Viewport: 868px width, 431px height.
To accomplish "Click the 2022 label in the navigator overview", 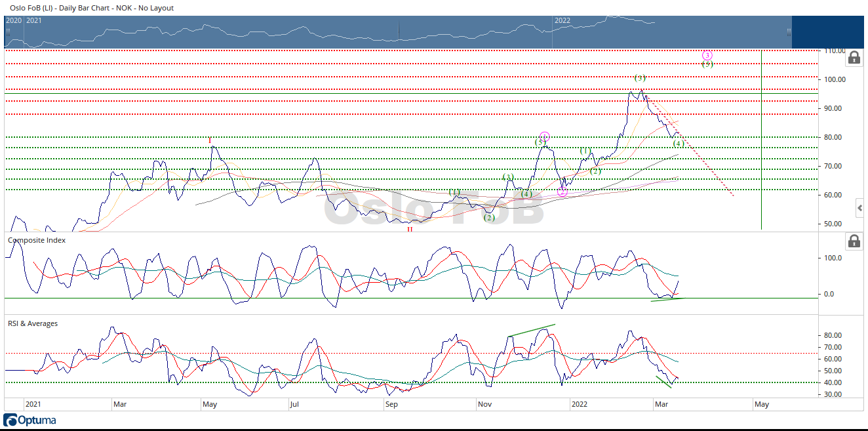I will [x=562, y=20].
